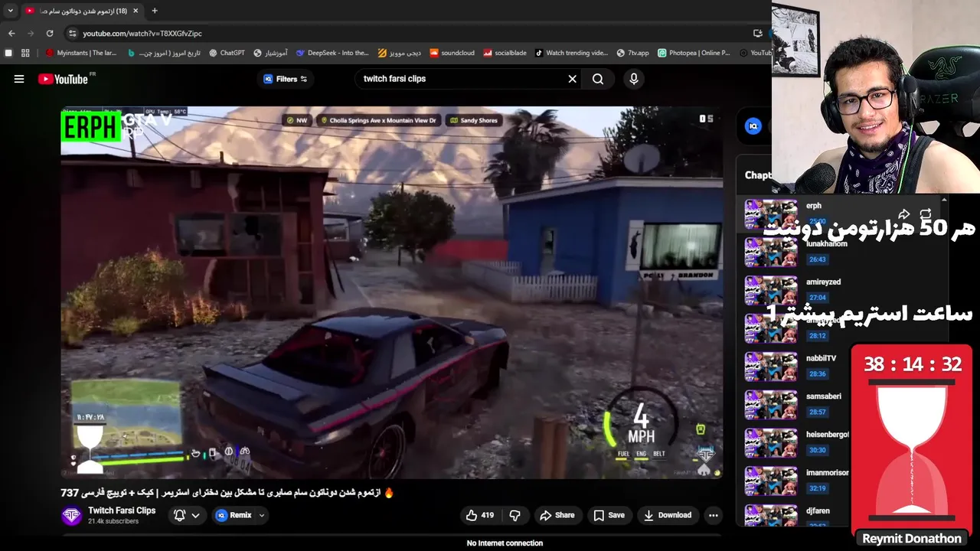Image resolution: width=980 pixels, height=551 pixels.
Task: Jump to samsaberi chapter
Action: (x=824, y=396)
